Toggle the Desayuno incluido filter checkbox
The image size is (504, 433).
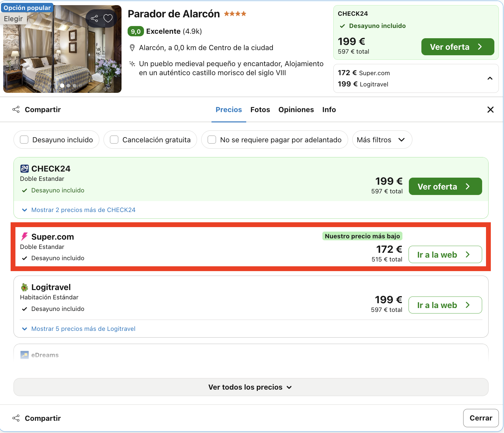tap(24, 140)
